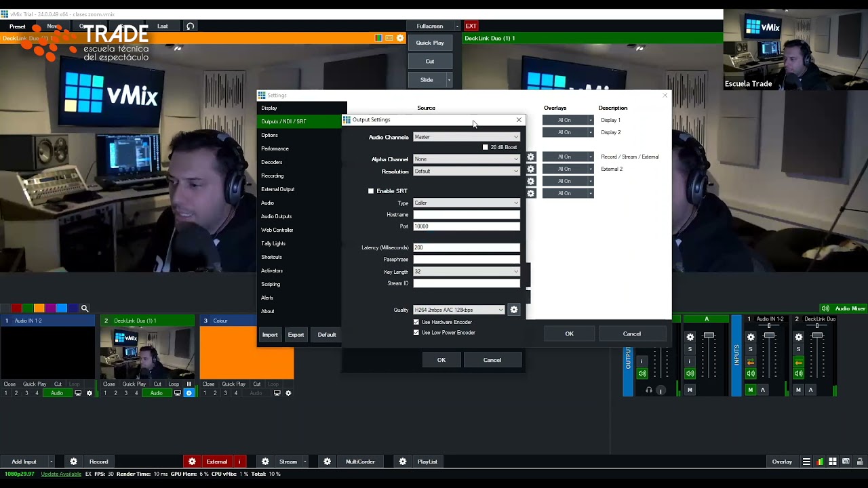
Task: Toggle green M button on Audio IN 1-2 channel
Action: 751,390
